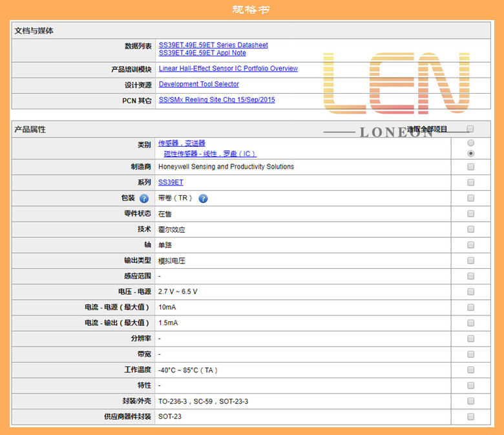Check the 感应范围 row checkbox

click(x=470, y=276)
